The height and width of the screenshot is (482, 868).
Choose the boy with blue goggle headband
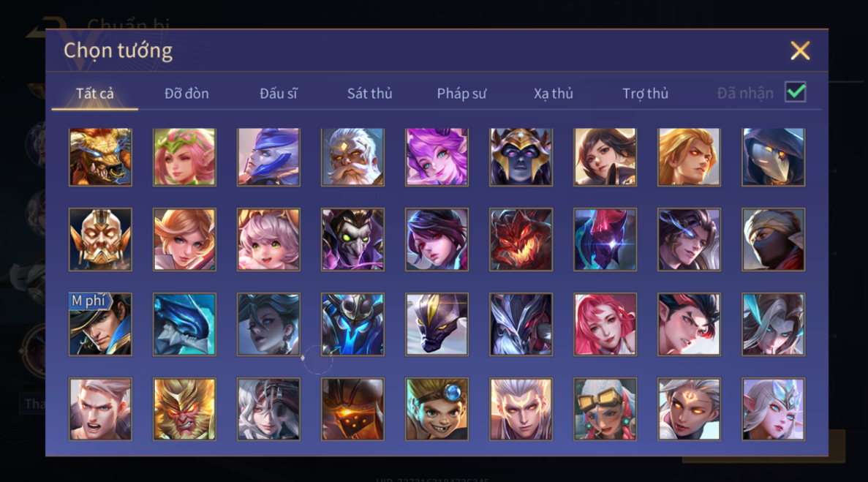[437, 409]
